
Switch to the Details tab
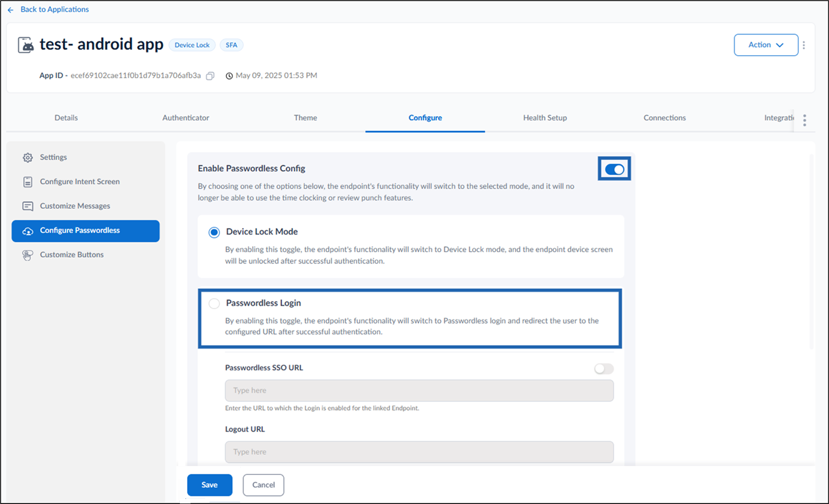point(66,118)
